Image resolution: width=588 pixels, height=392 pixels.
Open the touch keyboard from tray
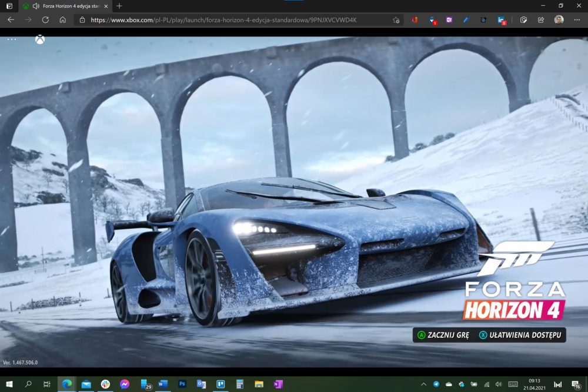pyautogui.click(x=513, y=384)
